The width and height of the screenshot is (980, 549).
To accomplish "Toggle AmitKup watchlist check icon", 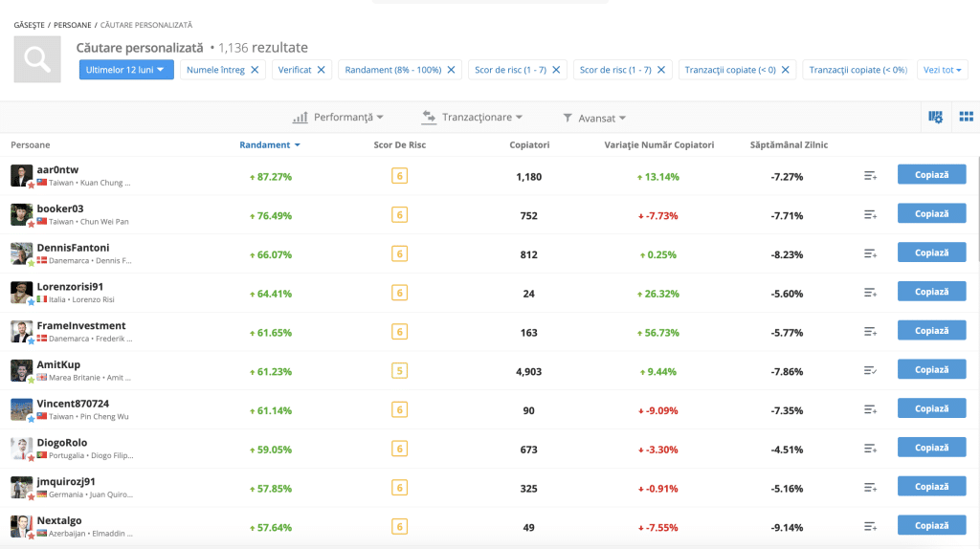I will [870, 370].
